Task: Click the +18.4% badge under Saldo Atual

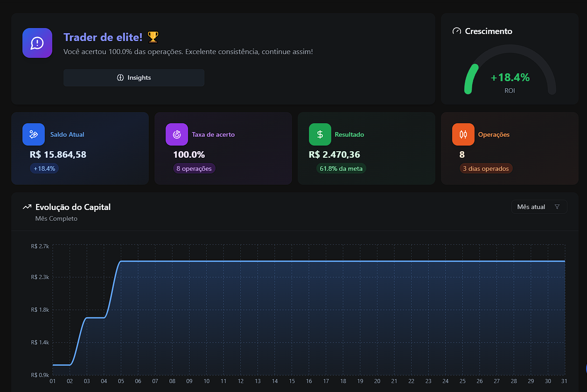Action: click(x=44, y=168)
